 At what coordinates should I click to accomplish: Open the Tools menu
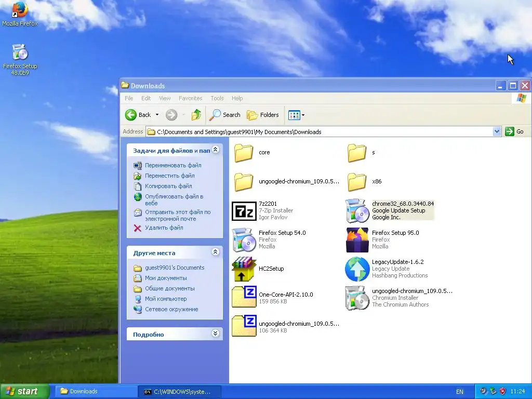click(x=217, y=98)
